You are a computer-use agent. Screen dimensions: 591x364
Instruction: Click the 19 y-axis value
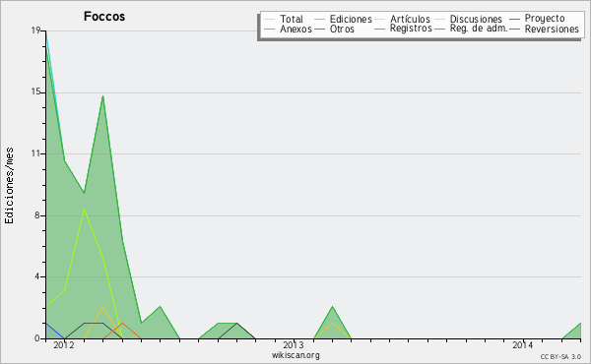(x=35, y=30)
